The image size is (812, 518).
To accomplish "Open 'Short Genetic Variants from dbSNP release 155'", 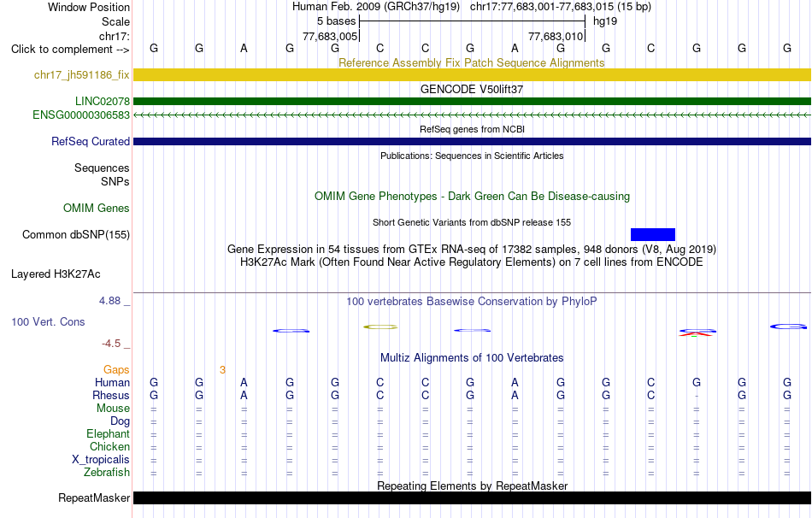I will 472,222.
